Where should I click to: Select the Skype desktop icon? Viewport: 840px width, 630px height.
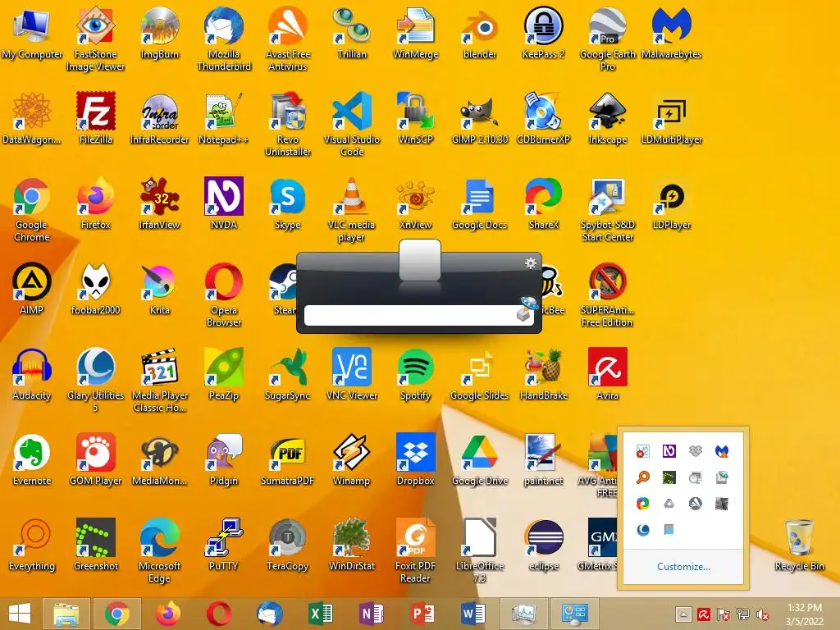[287, 203]
